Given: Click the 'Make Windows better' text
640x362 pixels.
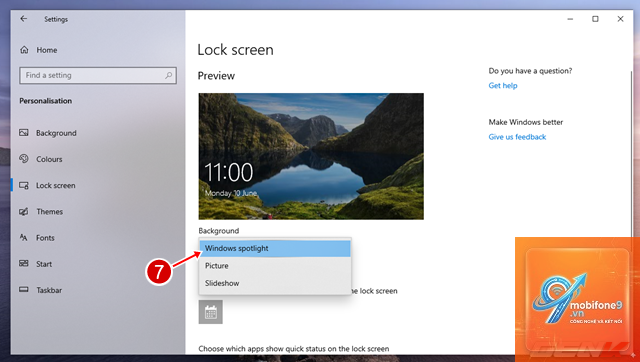Looking at the screenshot, I should point(526,122).
